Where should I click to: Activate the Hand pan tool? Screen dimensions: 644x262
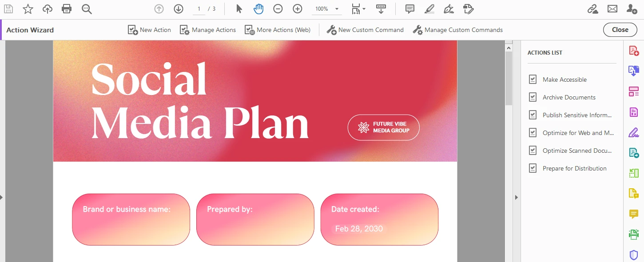pyautogui.click(x=258, y=9)
